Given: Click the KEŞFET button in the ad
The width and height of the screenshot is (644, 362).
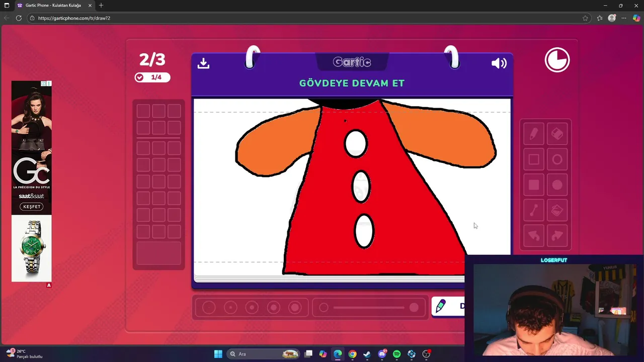Looking at the screenshot, I should coord(31,207).
